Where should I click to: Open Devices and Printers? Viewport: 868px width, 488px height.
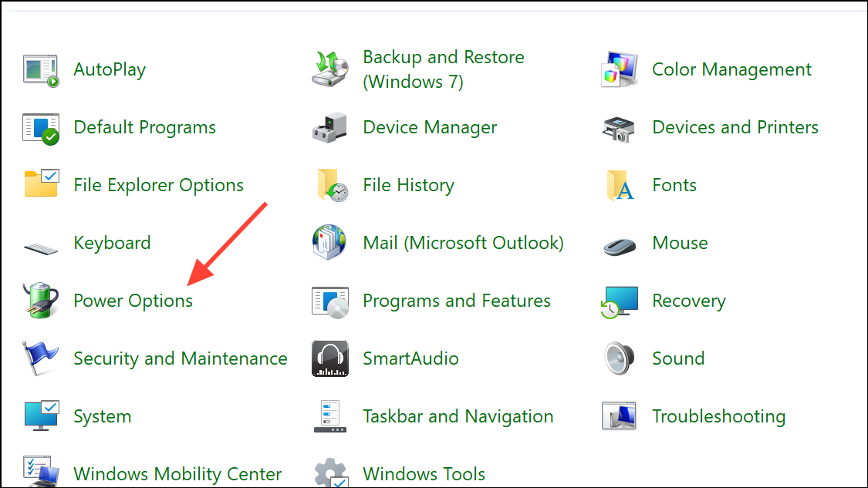[x=735, y=127]
